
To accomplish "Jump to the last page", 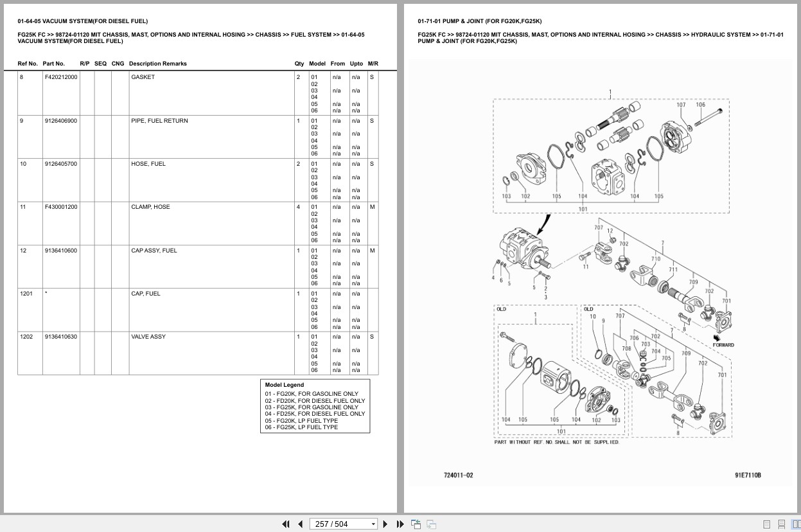I will [x=400, y=524].
